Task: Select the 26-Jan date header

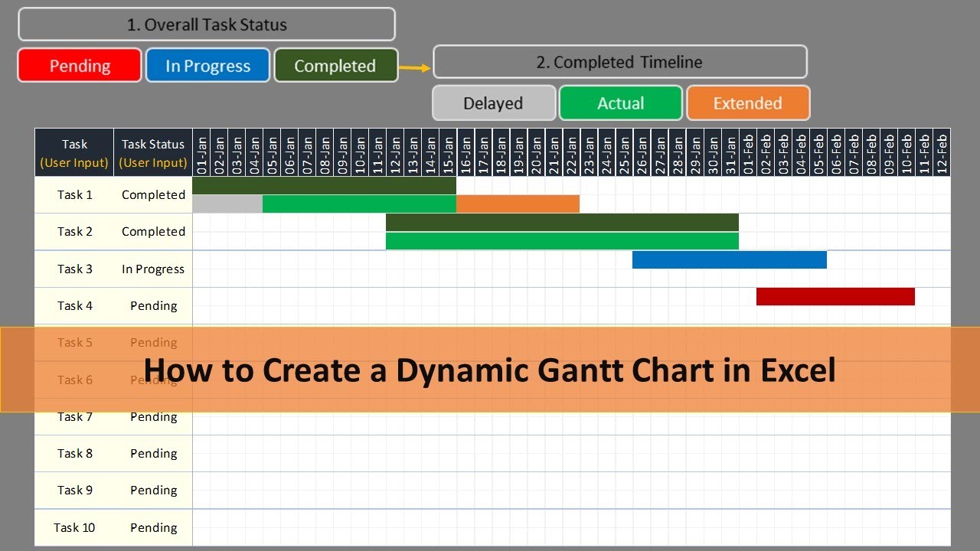Action: (642, 153)
